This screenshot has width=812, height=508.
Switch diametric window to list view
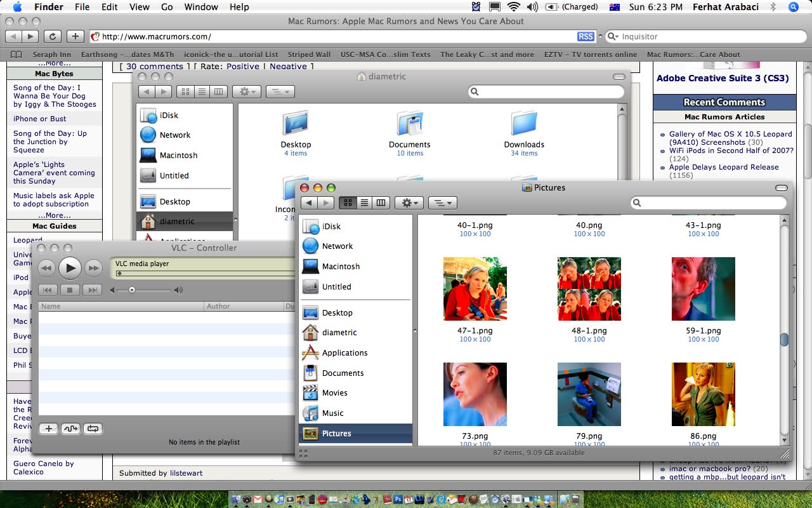click(202, 91)
